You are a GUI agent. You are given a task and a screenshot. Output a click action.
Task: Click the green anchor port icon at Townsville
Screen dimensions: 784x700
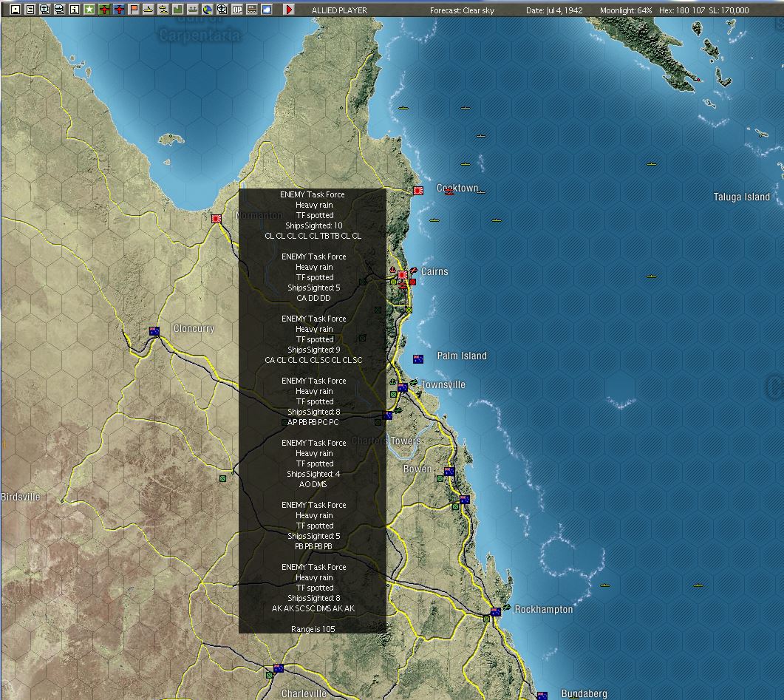392,382
